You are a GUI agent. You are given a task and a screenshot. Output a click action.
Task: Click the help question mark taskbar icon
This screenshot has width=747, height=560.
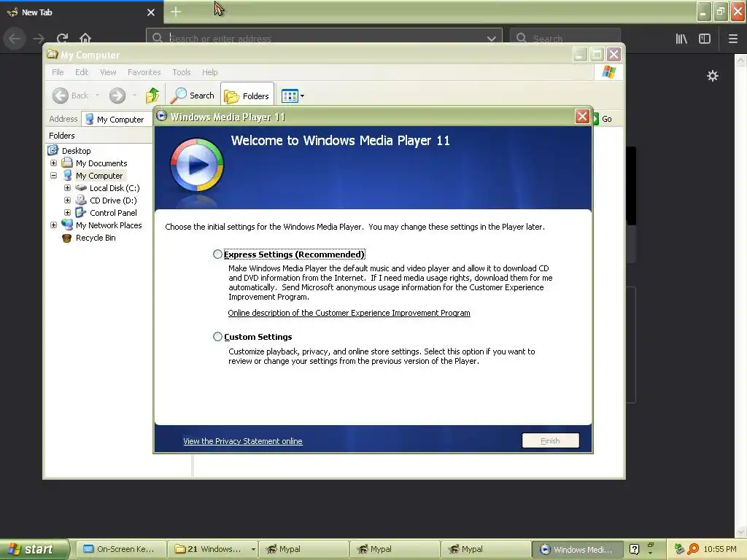click(634, 549)
